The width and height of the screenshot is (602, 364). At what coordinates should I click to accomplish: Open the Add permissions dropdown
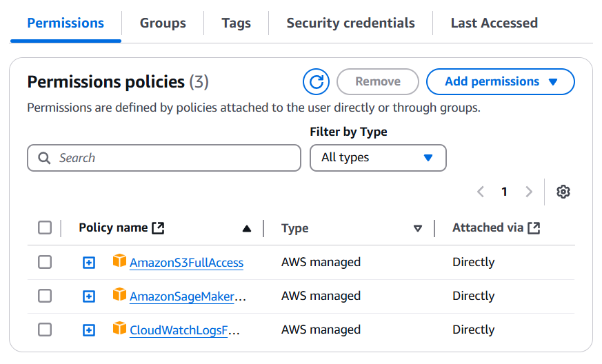(500, 82)
